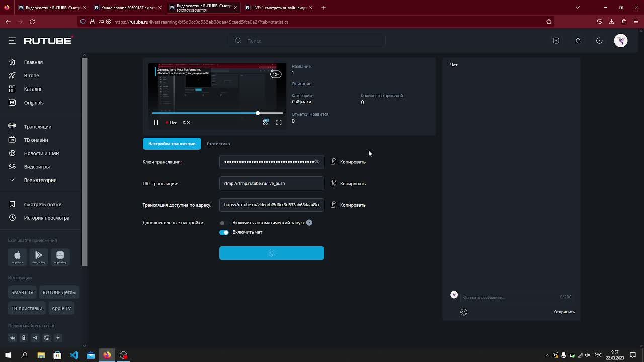Screen dimensions: 644x362
Task: Expand Все категории list
Action: [x=40, y=180]
